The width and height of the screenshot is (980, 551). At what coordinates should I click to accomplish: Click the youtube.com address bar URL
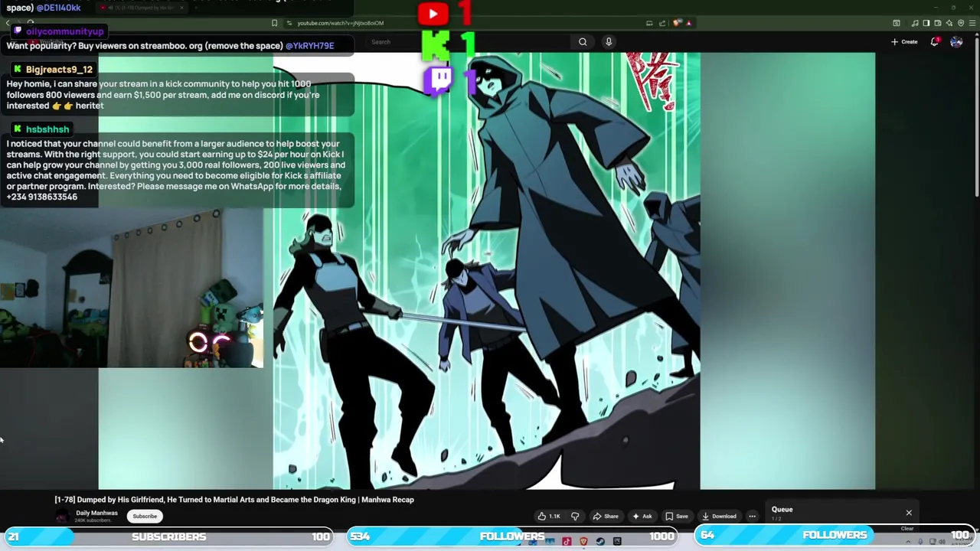coord(340,23)
